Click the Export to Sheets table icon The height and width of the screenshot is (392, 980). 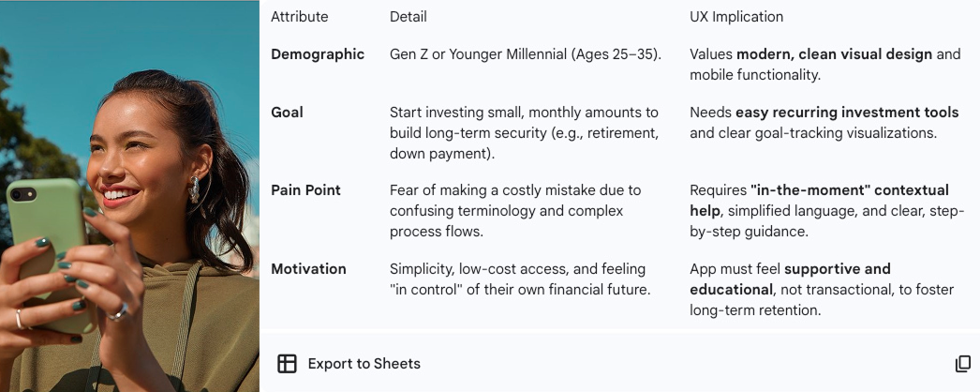coord(287,364)
